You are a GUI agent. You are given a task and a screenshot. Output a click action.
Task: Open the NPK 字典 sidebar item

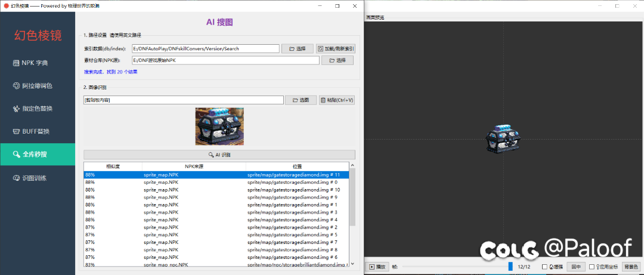tap(38, 63)
